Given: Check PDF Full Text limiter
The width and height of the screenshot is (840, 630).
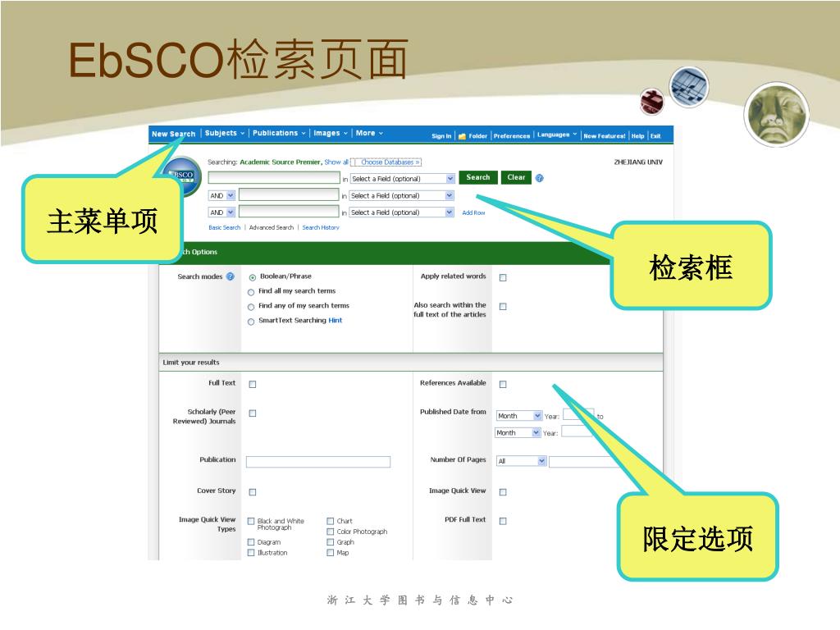Looking at the screenshot, I should tap(503, 521).
